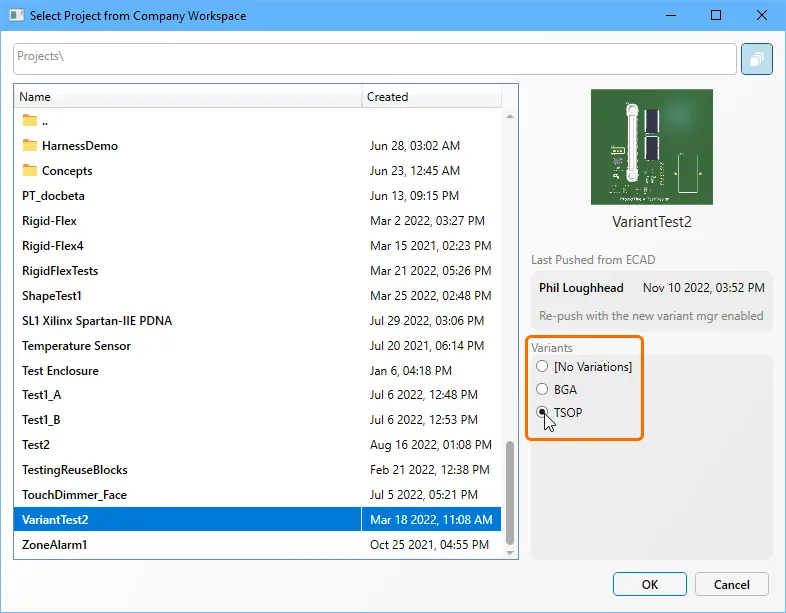Select the ShapeTest1 project

257,296
